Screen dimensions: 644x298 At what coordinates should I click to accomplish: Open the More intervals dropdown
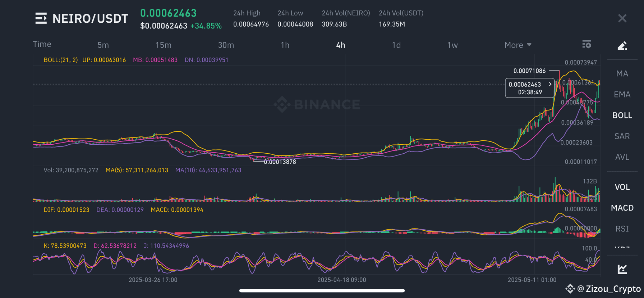[x=518, y=45]
